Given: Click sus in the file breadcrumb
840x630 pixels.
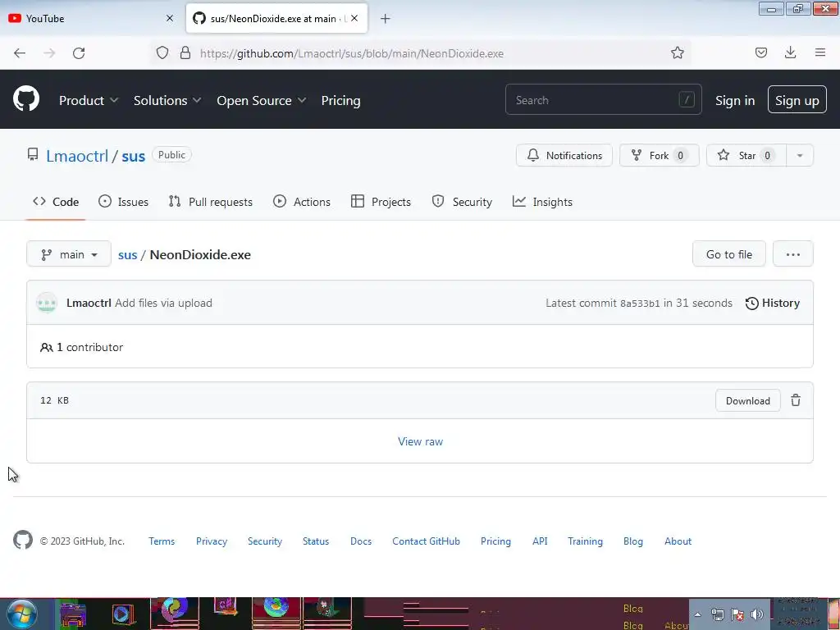Looking at the screenshot, I should click(127, 254).
